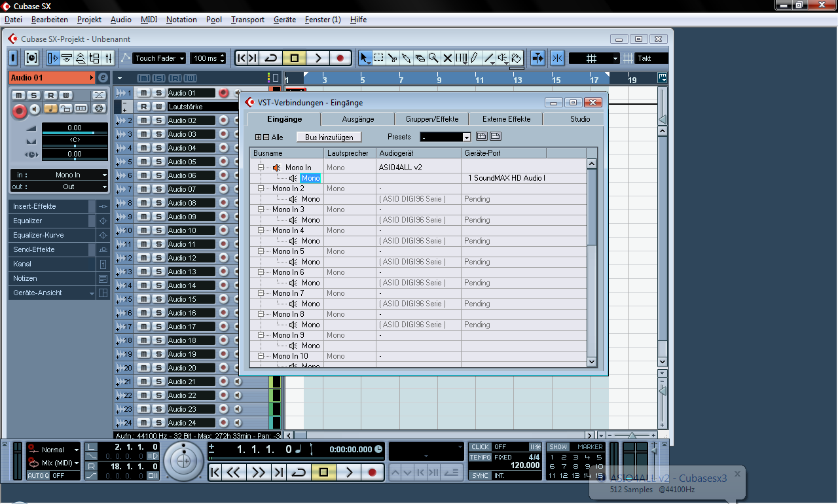Open channel settings 'e' button for Audio 01
Screen dimensions: 838x504
(103, 78)
